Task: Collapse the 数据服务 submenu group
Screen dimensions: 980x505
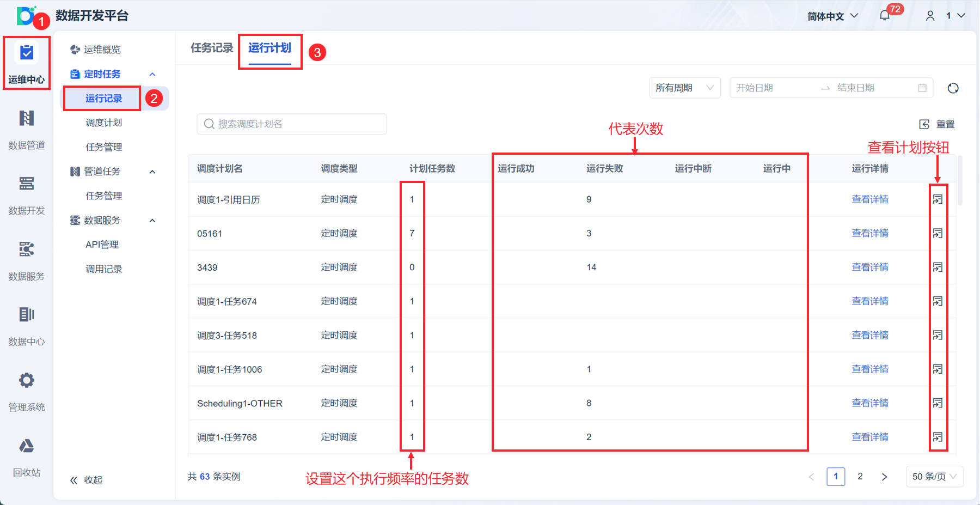Action: coord(152,221)
